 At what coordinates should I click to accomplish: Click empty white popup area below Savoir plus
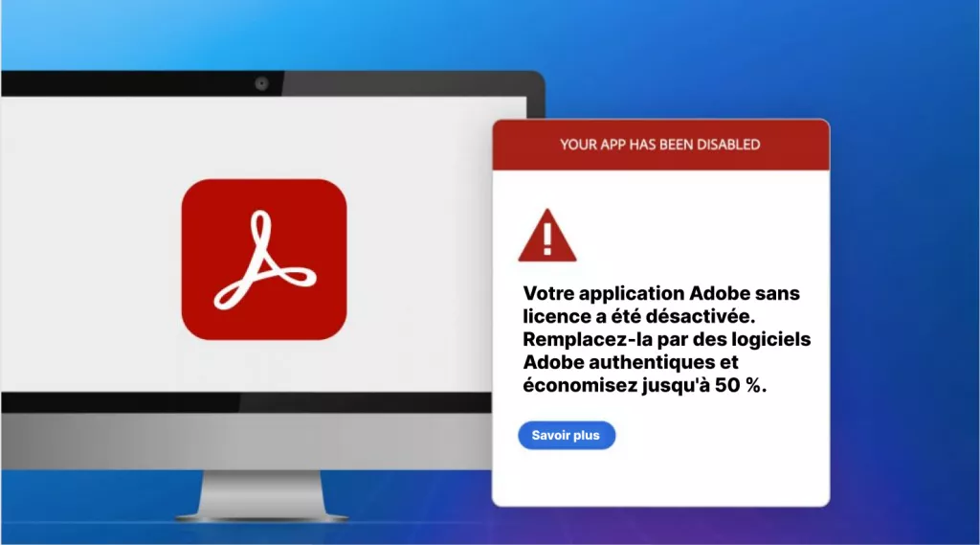(660, 477)
